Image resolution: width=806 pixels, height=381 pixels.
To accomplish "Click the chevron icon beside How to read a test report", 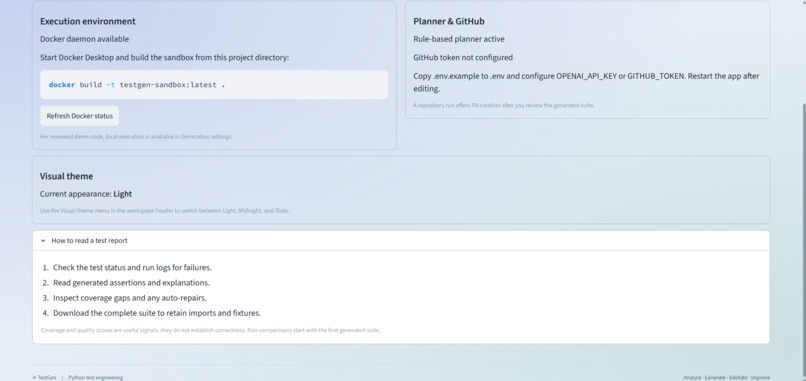I will coord(43,241).
